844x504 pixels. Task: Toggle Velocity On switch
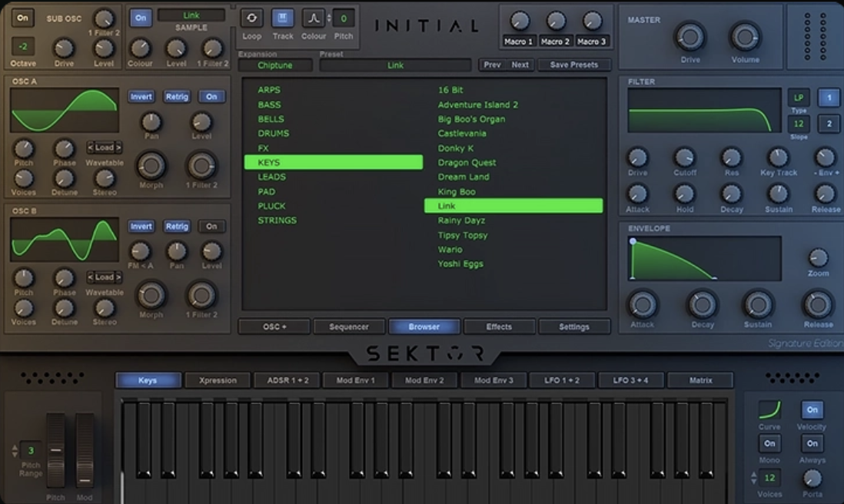[812, 409]
